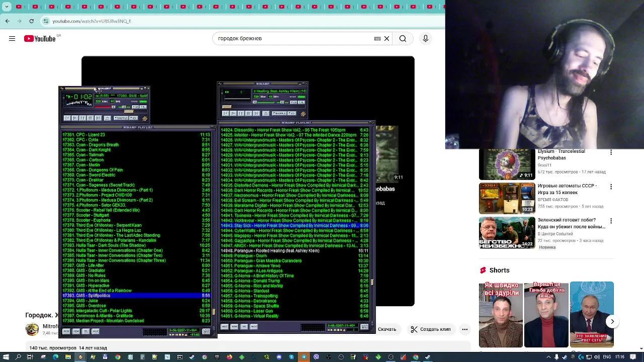644x362 pixels.
Task: Open 'Игровые автоматы СССР' video thumbnail
Action: [x=507, y=199]
